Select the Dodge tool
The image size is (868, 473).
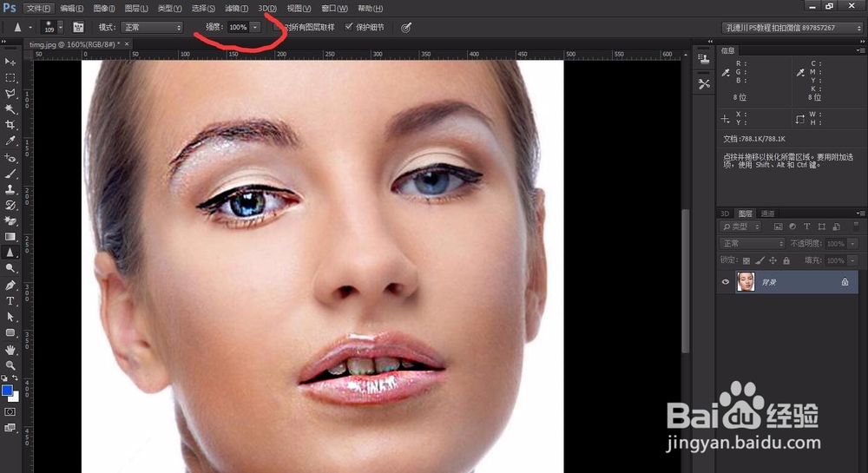point(10,268)
